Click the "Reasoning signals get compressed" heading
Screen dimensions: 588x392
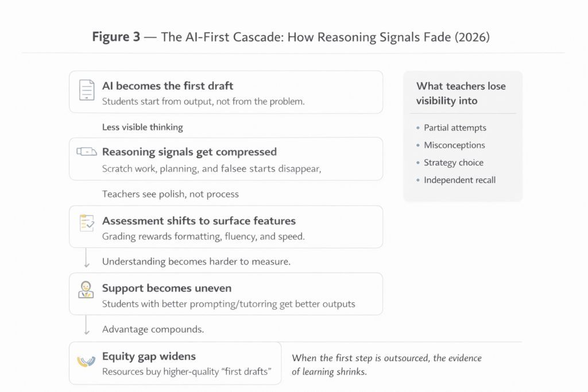tap(189, 152)
